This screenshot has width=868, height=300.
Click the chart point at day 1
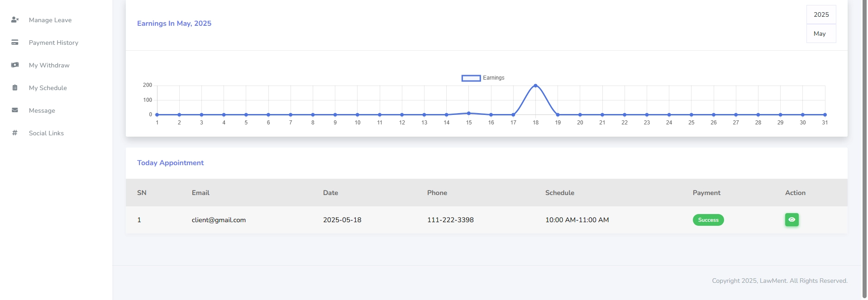click(157, 115)
